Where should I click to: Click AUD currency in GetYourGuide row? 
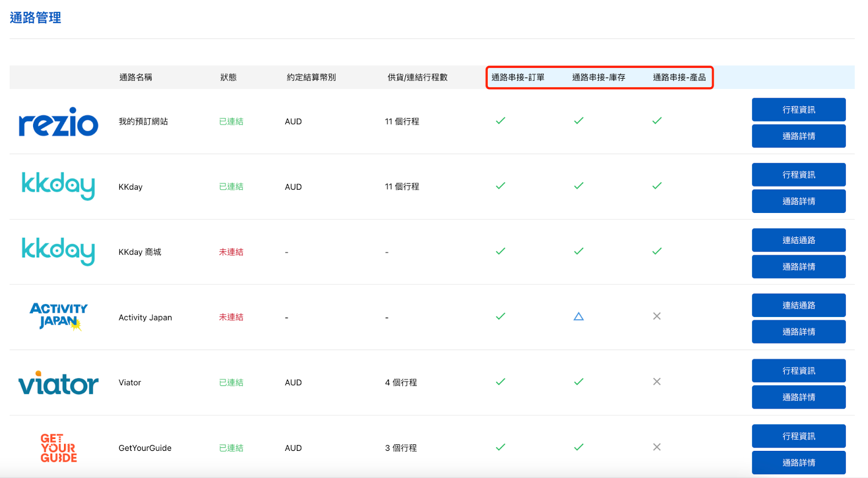293,448
